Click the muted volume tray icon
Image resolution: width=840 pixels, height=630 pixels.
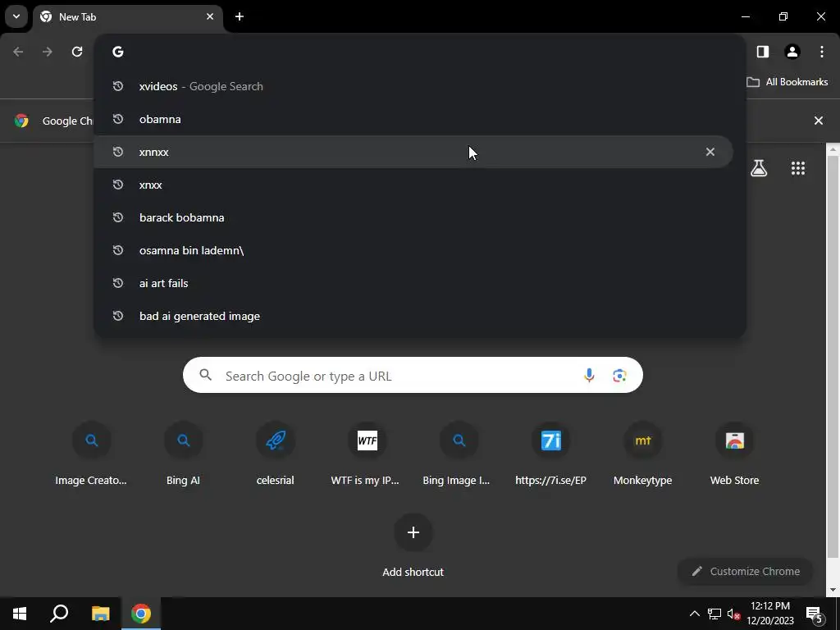click(733, 614)
